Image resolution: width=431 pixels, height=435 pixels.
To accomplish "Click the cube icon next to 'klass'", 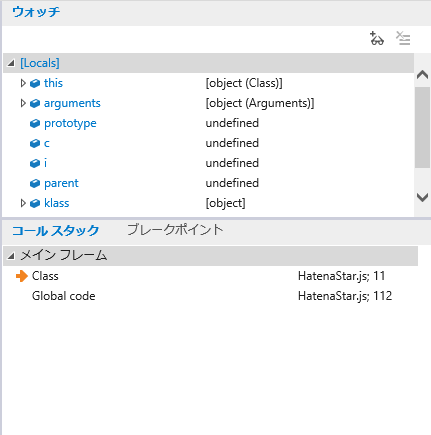I will tap(35, 203).
